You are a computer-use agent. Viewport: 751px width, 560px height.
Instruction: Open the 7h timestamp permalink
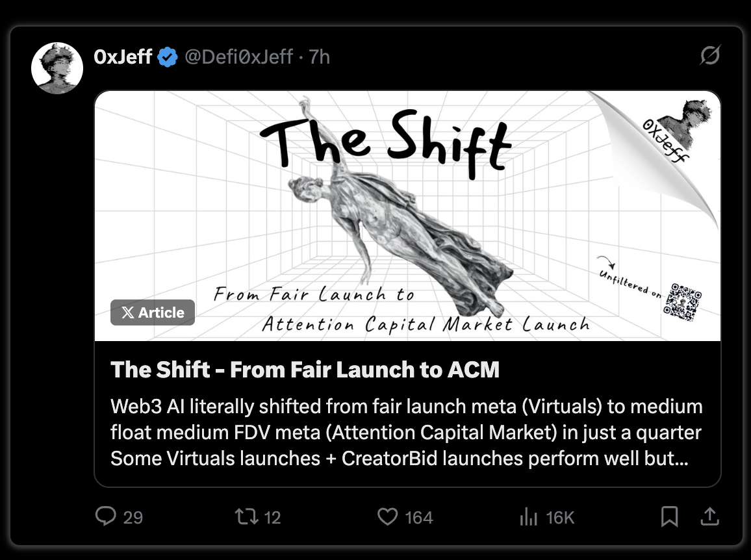[x=319, y=57]
